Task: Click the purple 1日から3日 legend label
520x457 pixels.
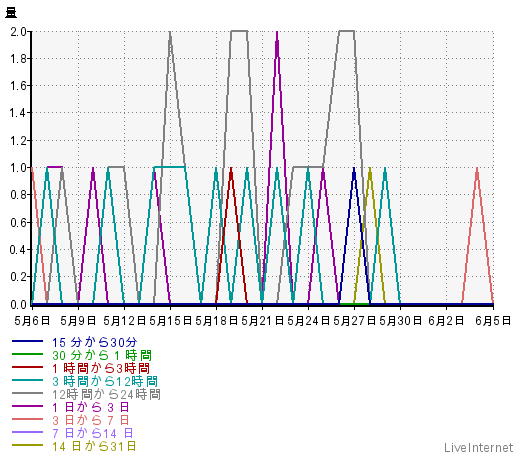Action: coord(90,407)
